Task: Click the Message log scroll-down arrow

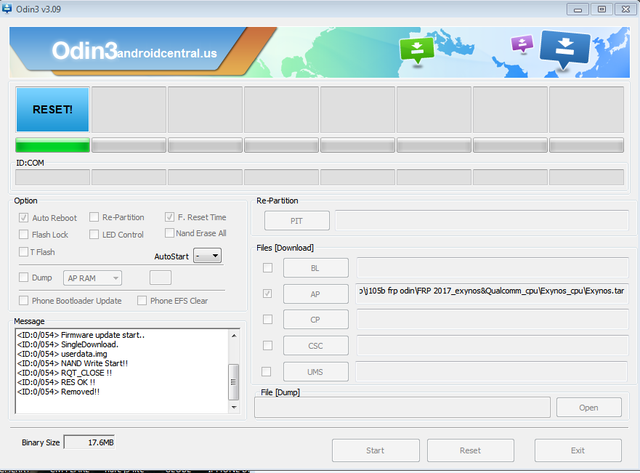Action: [234, 407]
